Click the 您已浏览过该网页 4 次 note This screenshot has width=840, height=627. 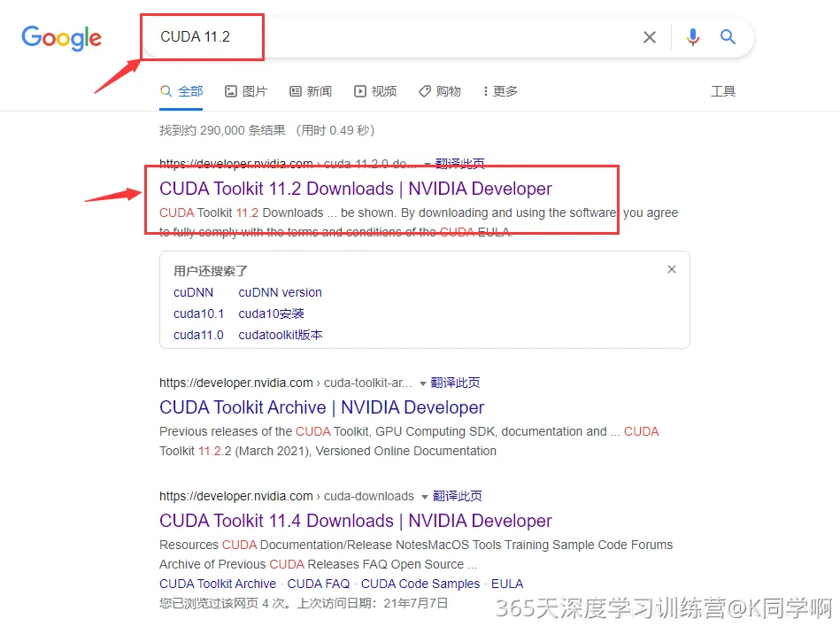point(224,603)
